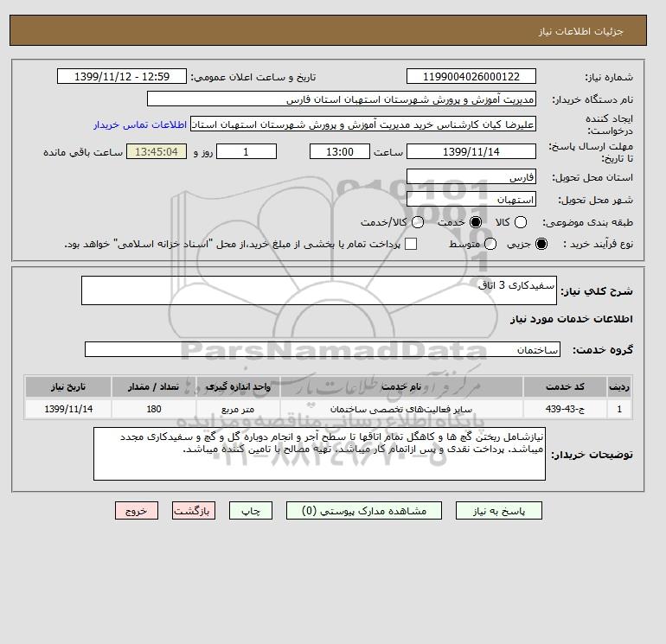Click the واحد اندازه گیری column header

tap(238, 386)
